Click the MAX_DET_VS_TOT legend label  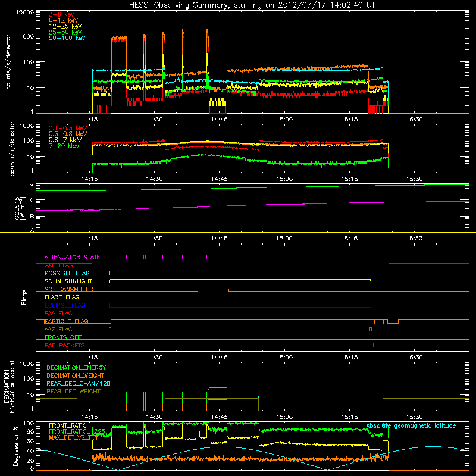pos(73,437)
